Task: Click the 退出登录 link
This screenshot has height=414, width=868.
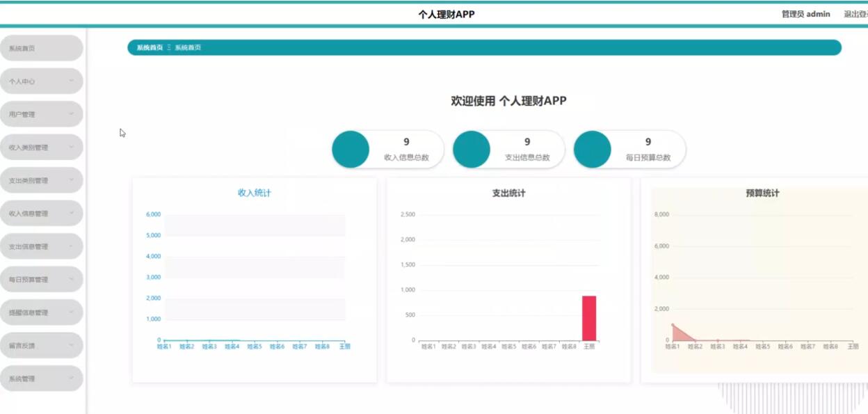Action: pos(858,13)
